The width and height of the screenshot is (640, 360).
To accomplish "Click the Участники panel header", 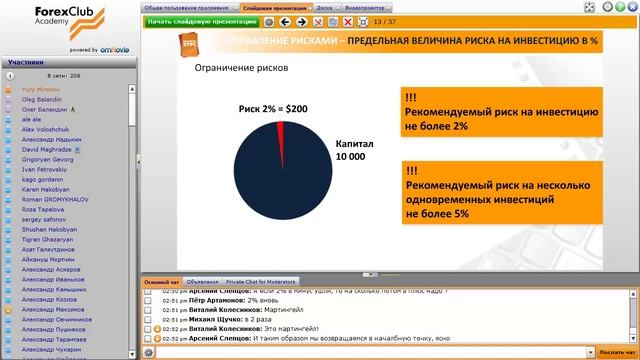I will point(69,62).
